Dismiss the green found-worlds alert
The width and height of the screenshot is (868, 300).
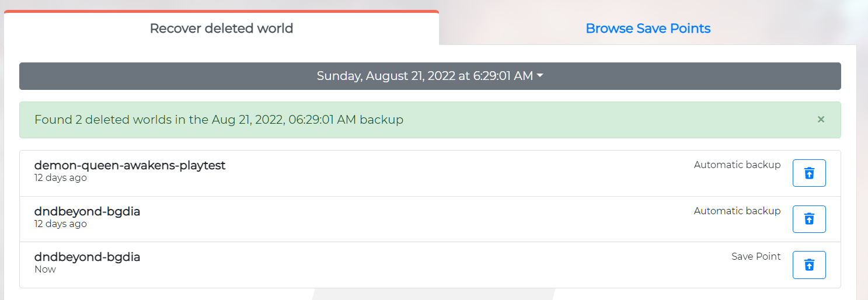point(821,120)
